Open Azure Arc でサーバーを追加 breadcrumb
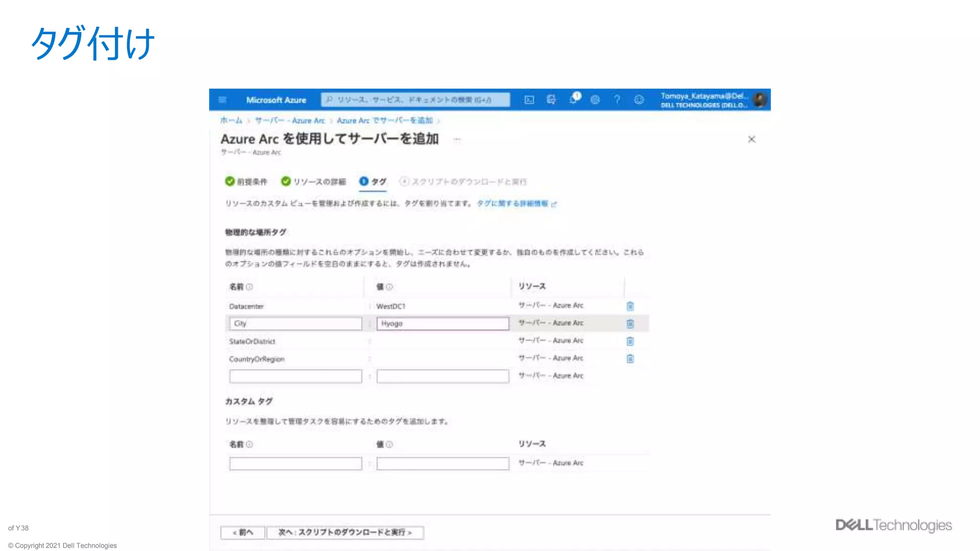Image resolution: width=980 pixels, height=551 pixels. click(384, 121)
